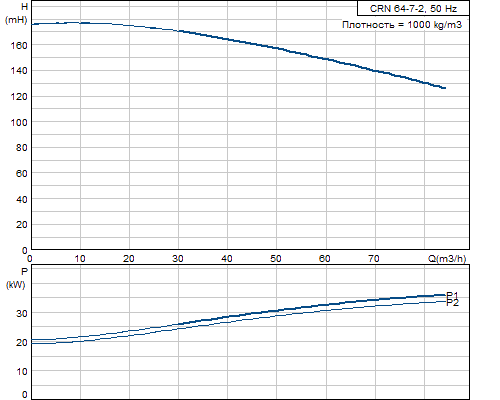Click the 40 tick on flow axis
Viewport: 500px width, 400px height.
click(227, 259)
